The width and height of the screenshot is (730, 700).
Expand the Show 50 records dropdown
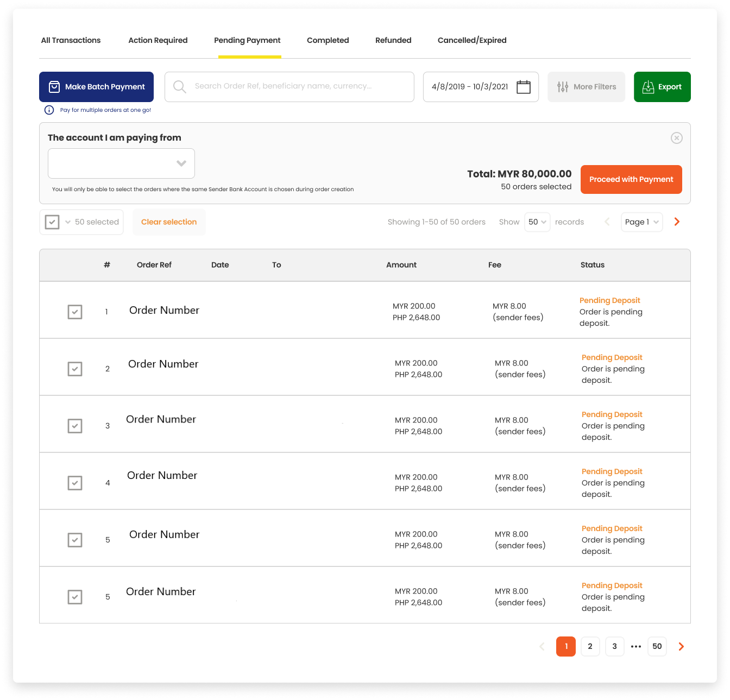click(537, 222)
